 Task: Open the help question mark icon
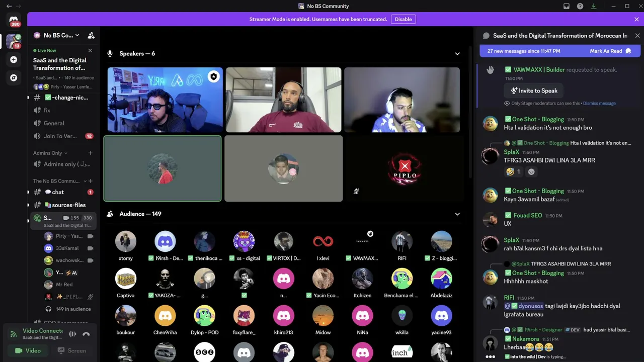580,6
